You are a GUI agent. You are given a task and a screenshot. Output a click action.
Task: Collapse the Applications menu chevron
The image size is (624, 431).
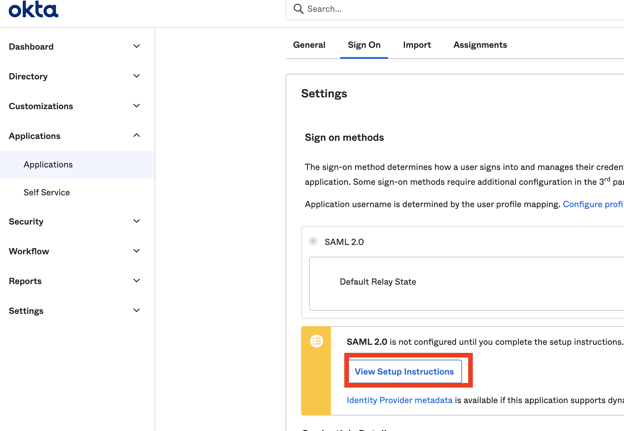(136, 135)
